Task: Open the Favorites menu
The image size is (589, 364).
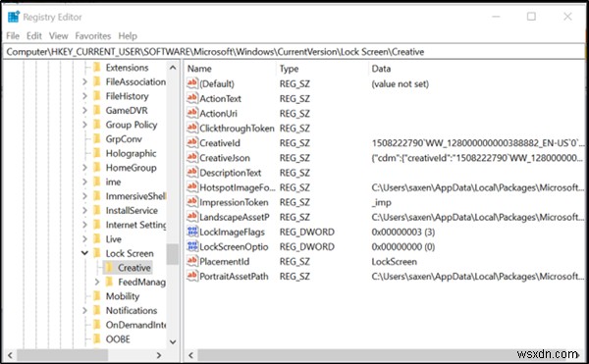Action: point(93,36)
